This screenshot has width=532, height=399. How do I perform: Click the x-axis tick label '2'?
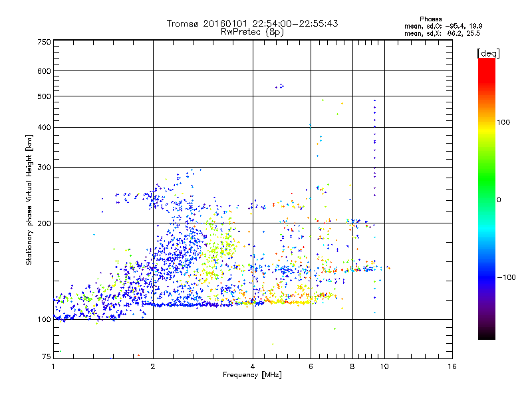click(x=153, y=366)
